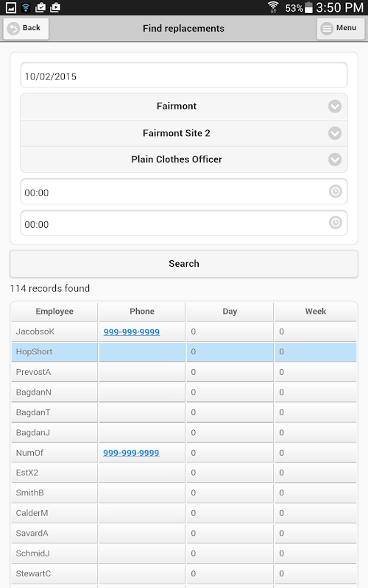This screenshot has width=368, height=588.
Task: Tap the first briefcase notification icon
Action: (40, 7)
